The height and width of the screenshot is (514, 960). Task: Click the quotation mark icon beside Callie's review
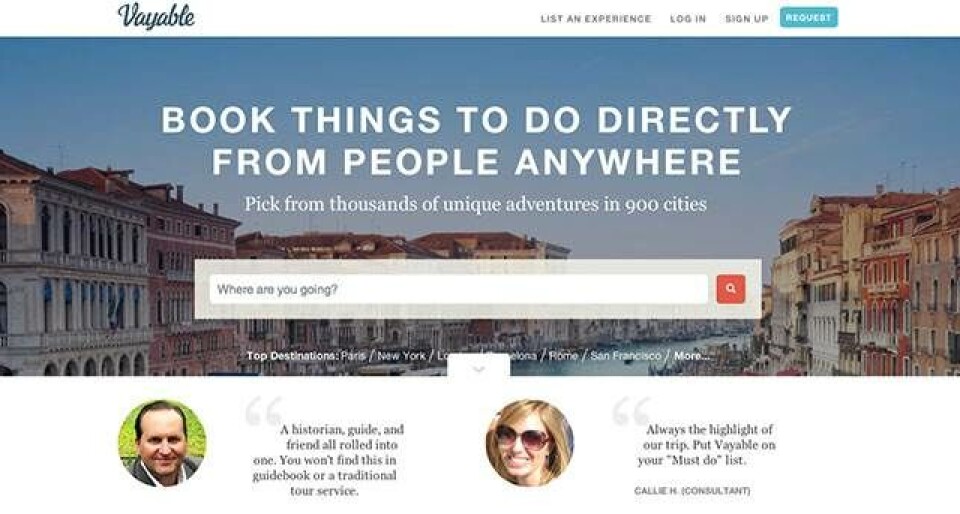(631, 411)
